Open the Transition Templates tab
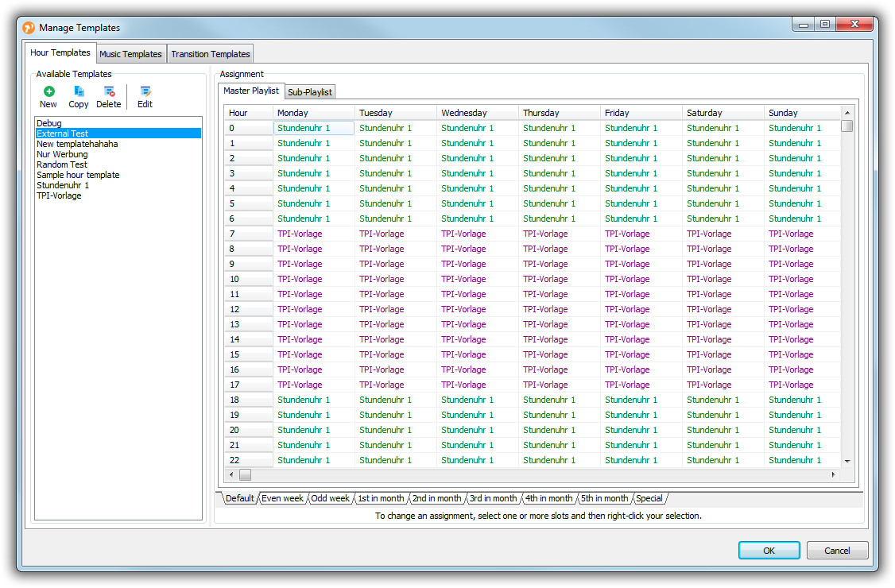The width and height of the screenshot is (895, 588). point(211,54)
